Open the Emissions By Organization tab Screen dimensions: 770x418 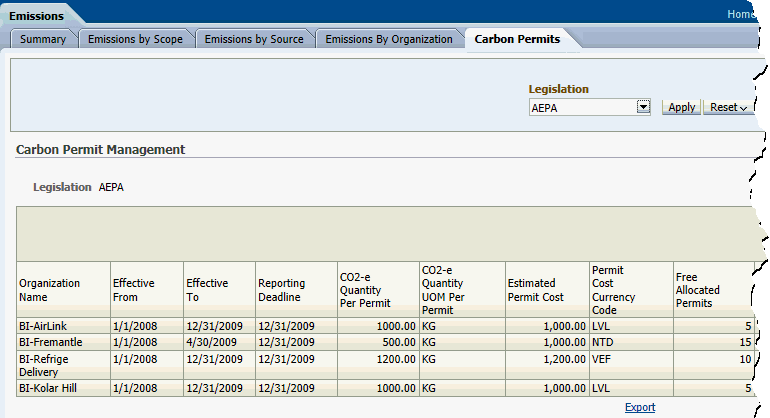[x=389, y=39]
